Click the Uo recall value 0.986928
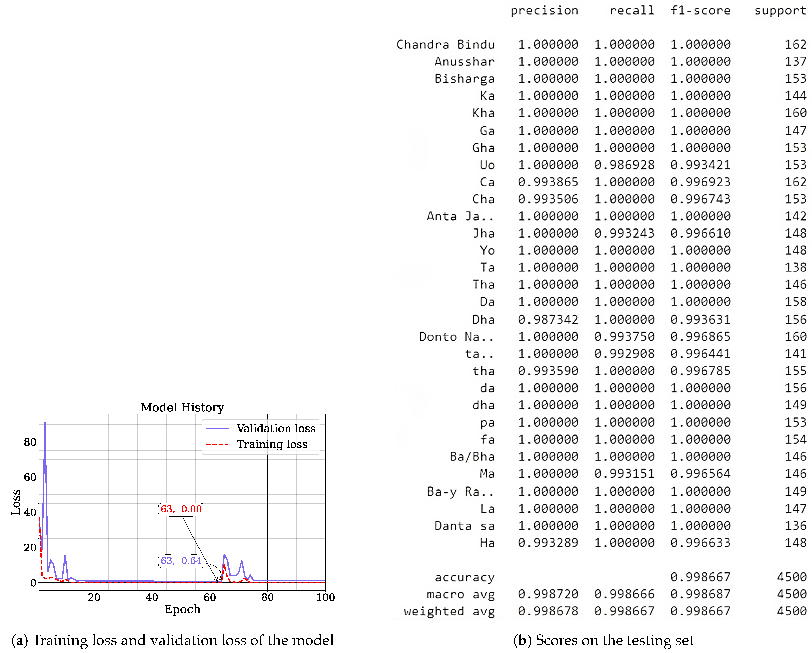This screenshot has height=653, width=812. click(x=624, y=165)
